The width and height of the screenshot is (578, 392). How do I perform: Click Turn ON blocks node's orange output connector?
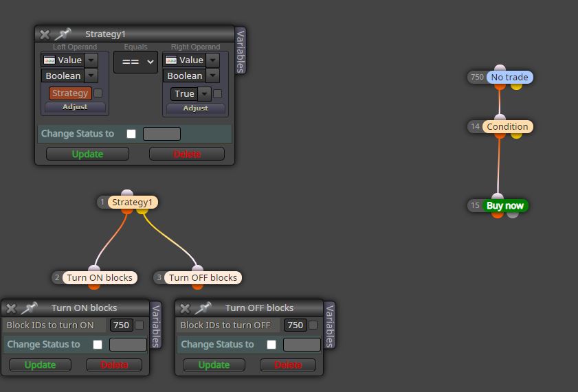(x=94, y=286)
